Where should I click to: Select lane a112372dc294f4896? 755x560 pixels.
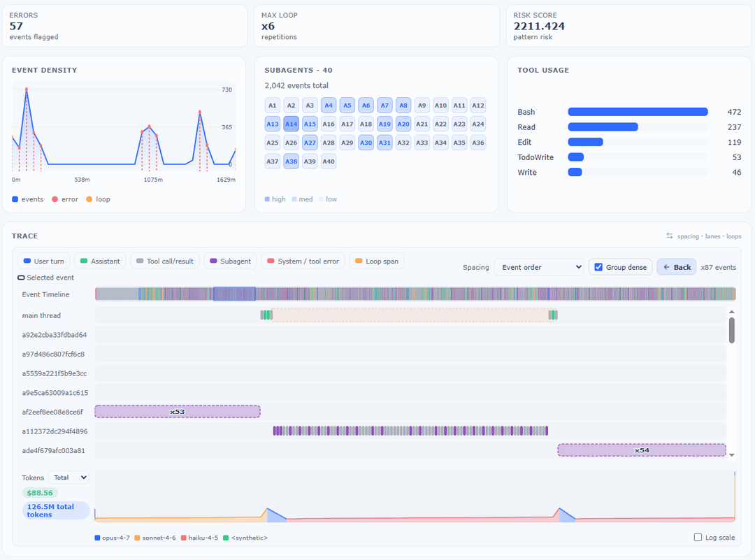[x=55, y=431]
